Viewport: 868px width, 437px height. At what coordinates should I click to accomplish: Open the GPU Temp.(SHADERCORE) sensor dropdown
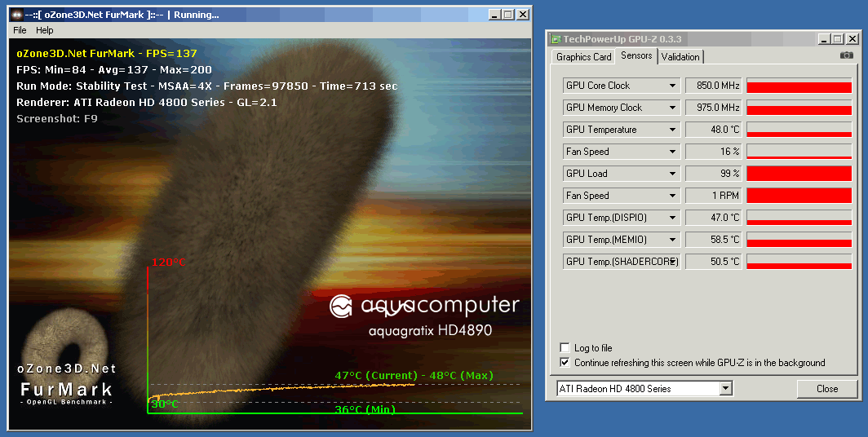(672, 262)
